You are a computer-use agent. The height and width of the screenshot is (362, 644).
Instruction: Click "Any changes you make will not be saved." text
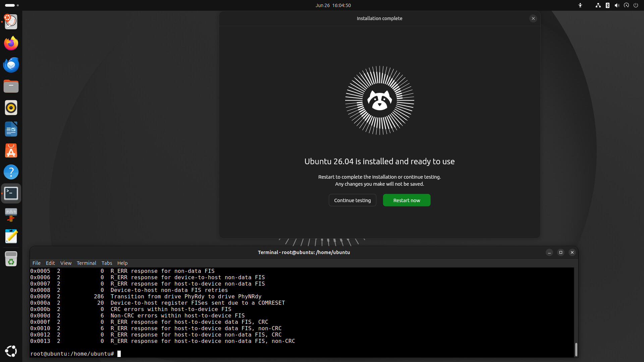pyautogui.click(x=380, y=184)
